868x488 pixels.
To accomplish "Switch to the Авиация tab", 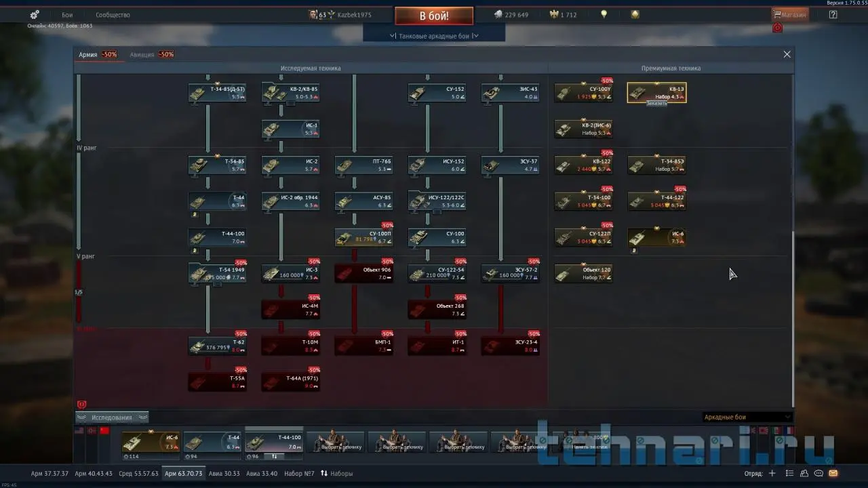I will click(142, 54).
